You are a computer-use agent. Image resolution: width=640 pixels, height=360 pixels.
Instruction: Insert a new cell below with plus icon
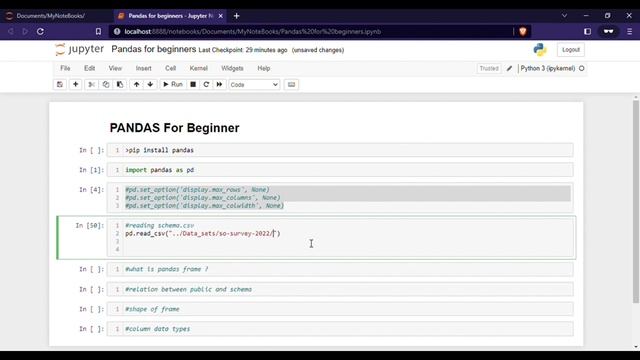point(76,84)
